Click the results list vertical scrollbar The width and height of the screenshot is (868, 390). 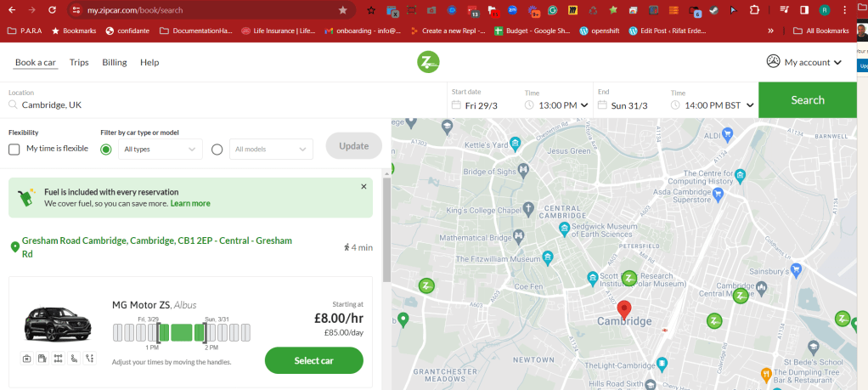(387, 229)
